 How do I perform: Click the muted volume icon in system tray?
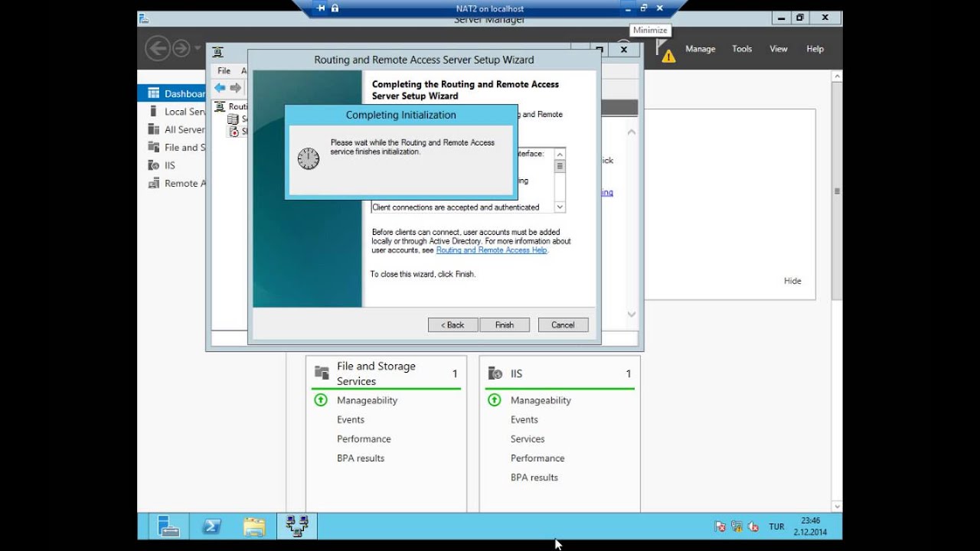tap(753, 527)
